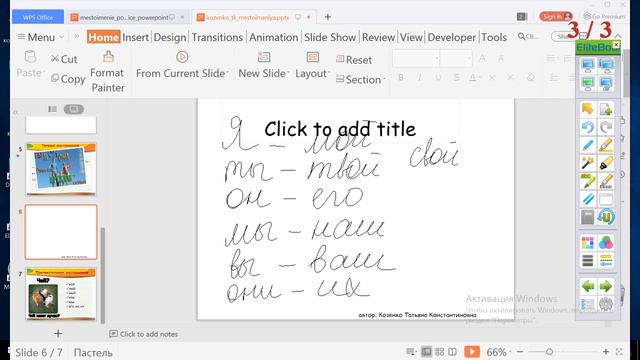
Task: Open the View tab
Action: click(x=411, y=37)
